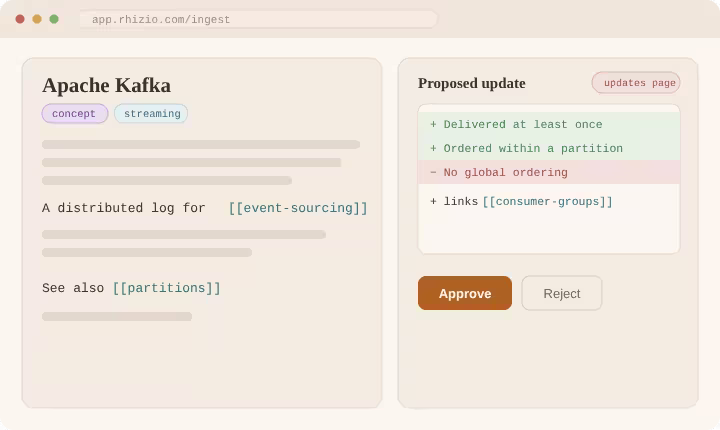
Task: Click the 'See also' text
Action: tap(73, 288)
